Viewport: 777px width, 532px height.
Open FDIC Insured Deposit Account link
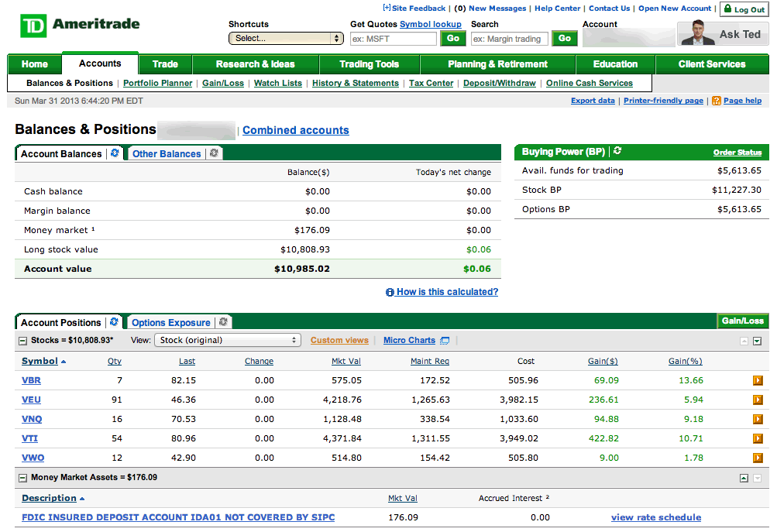(178, 517)
